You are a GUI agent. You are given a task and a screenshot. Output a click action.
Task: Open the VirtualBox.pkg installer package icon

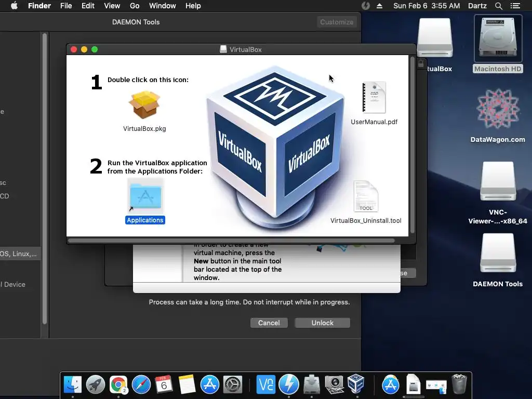pyautogui.click(x=144, y=104)
